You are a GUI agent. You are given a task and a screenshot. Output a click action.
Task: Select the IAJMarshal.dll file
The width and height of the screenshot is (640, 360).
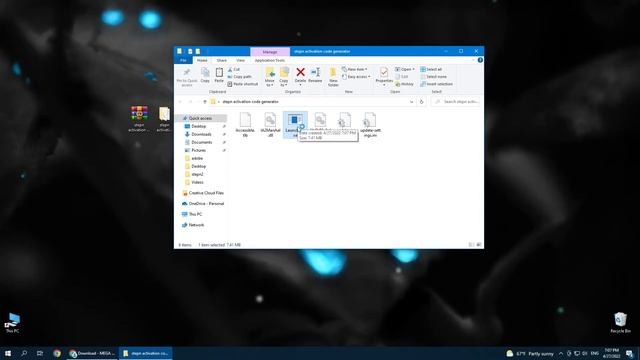click(x=270, y=124)
